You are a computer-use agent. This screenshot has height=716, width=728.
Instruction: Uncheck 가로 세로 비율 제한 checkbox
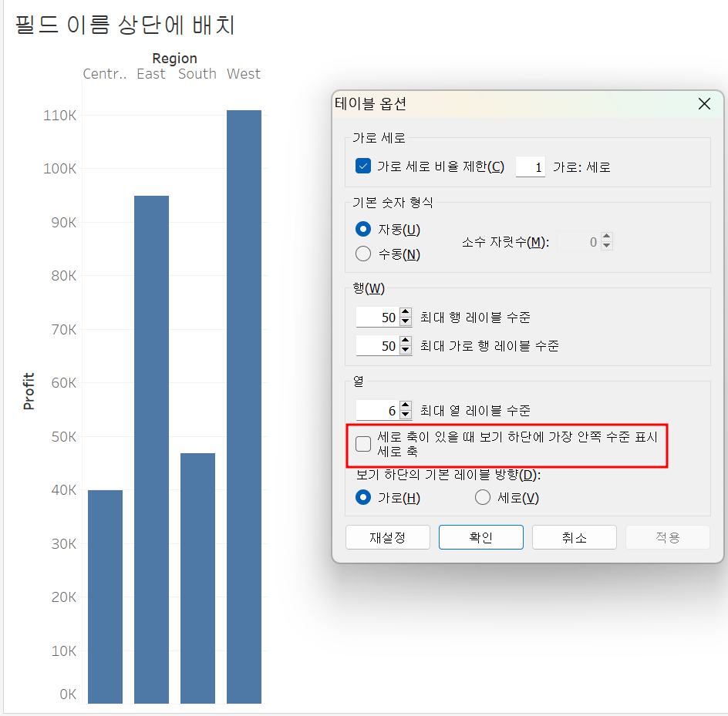coord(363,166)
